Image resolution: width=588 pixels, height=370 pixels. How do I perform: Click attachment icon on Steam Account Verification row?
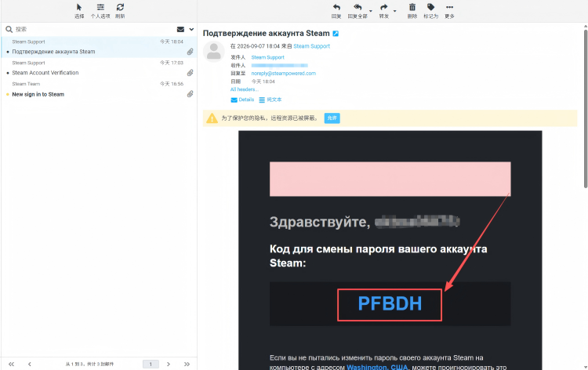(191, 73)
